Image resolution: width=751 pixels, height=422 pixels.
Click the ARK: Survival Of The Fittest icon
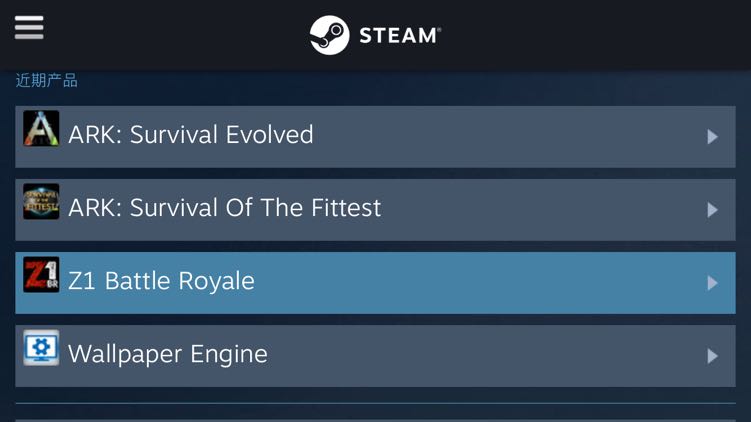tap(41, 202)
